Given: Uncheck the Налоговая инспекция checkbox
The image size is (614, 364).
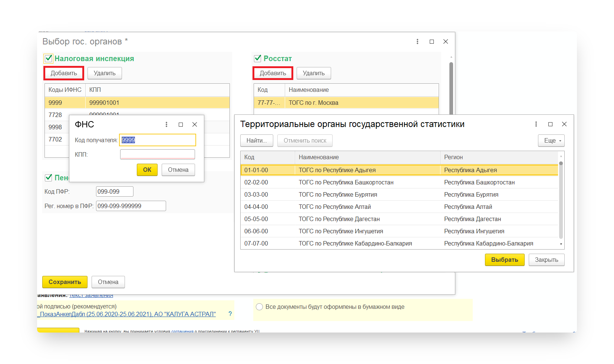Looking at the screenshot, I should click(48, 59).
